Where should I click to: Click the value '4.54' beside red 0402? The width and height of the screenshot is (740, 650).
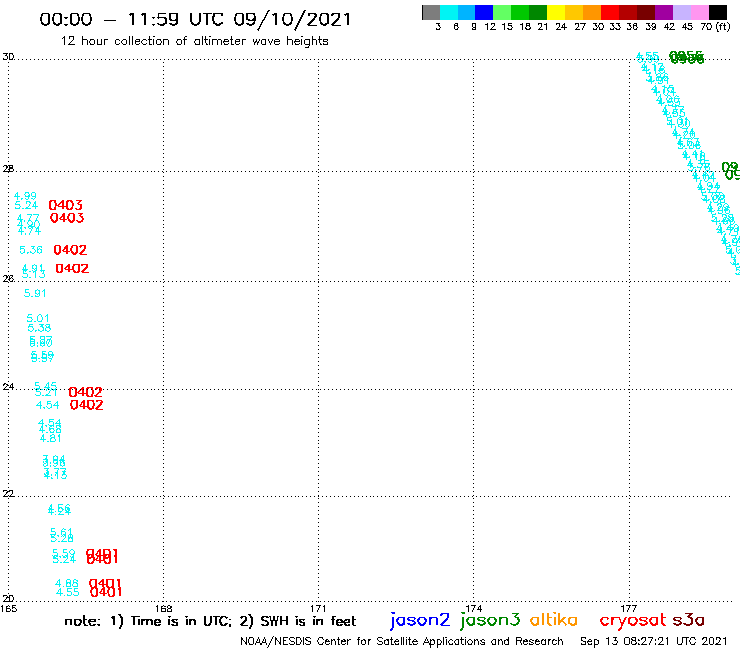(48, 405)
